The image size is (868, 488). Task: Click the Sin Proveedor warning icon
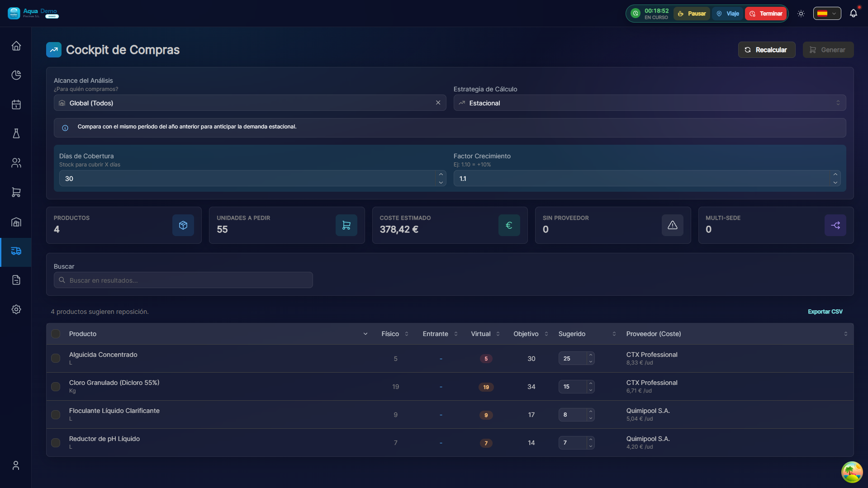pyautogui.click(x=673, y=225)
